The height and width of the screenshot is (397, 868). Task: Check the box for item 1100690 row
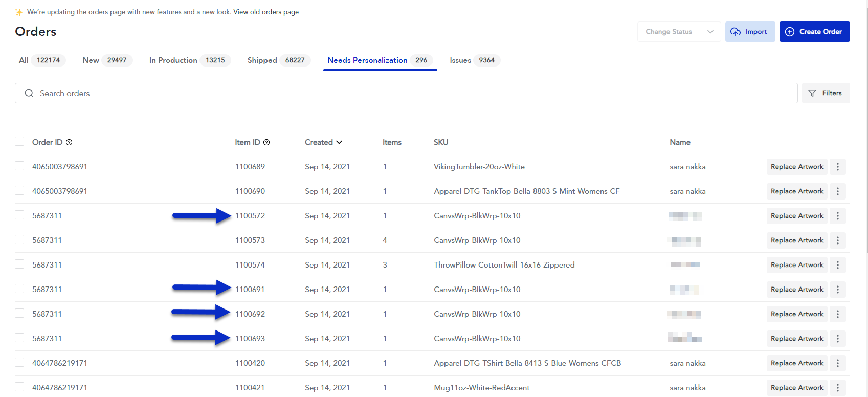click(19, 191)
